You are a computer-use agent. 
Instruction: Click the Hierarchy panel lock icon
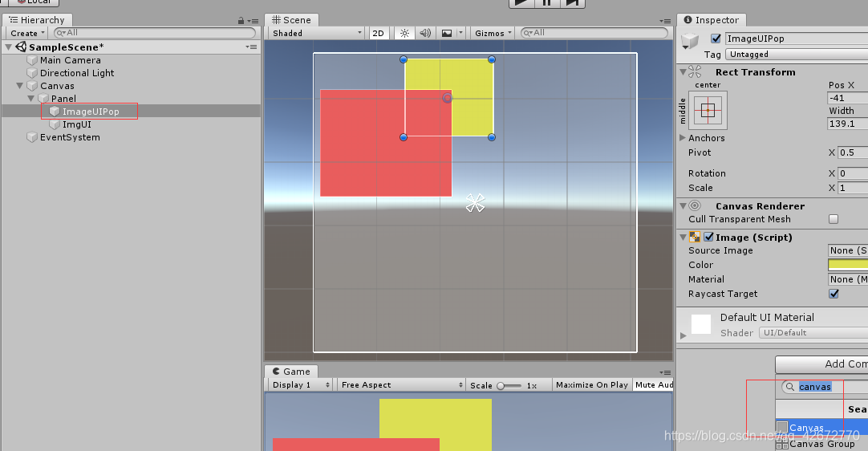241,21
